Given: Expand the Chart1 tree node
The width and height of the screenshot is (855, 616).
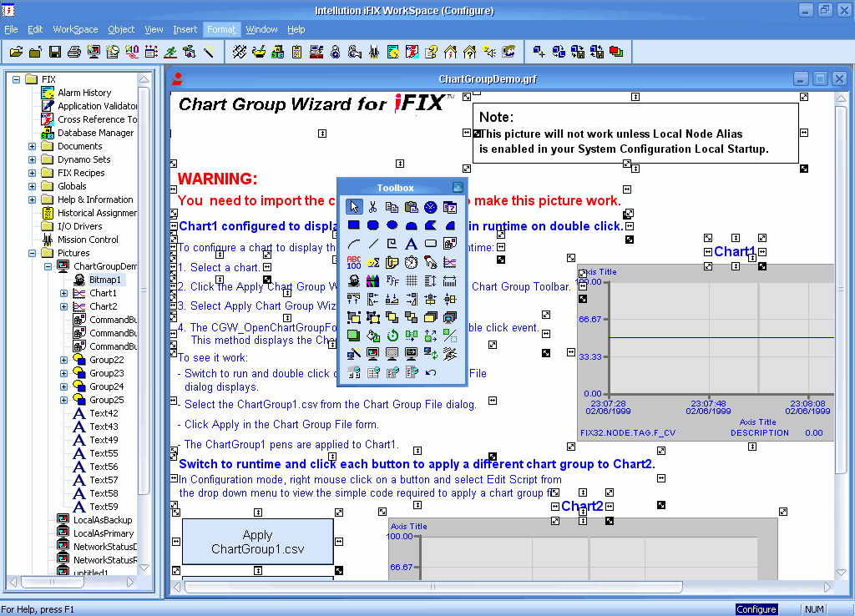Looking at the screenshot, I should point(63,293).
